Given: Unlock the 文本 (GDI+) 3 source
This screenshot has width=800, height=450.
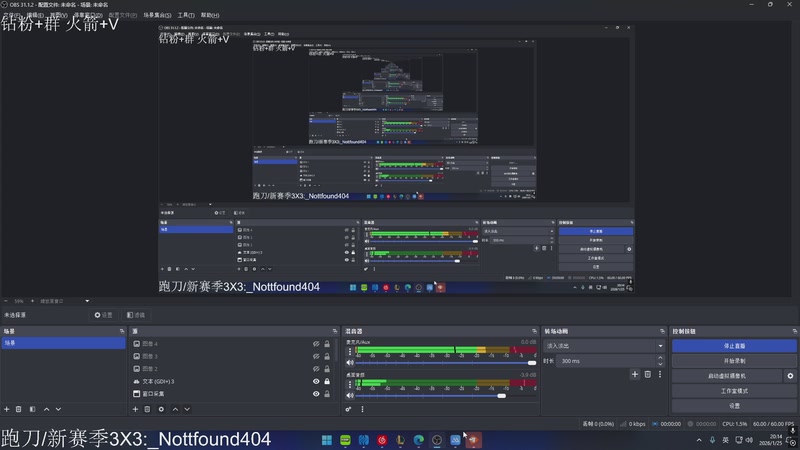Looking at the screenshot, I should pyautogui.click(x=327, y=381).
